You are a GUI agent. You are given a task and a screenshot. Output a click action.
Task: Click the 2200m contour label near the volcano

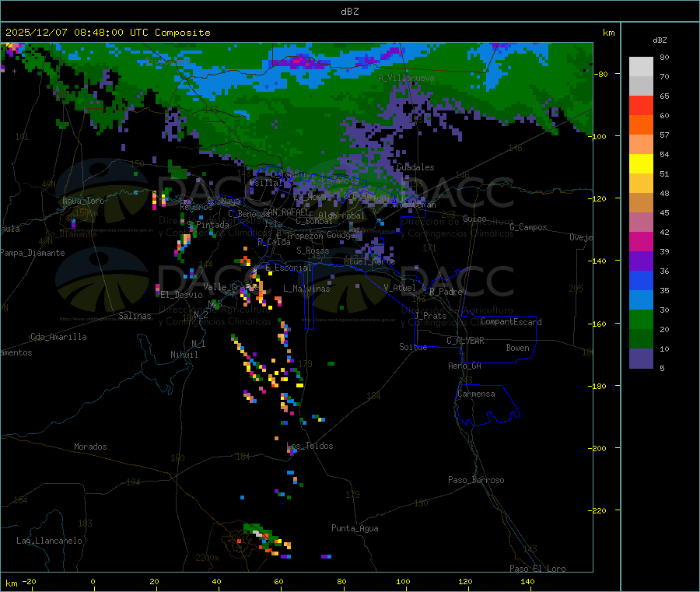click(207, 558)
